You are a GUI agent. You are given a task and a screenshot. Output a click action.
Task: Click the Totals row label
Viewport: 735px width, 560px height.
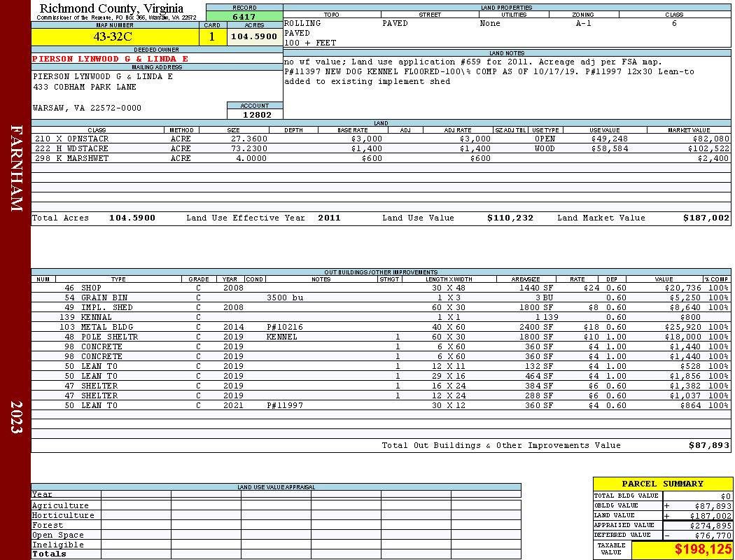click(49, 554)
